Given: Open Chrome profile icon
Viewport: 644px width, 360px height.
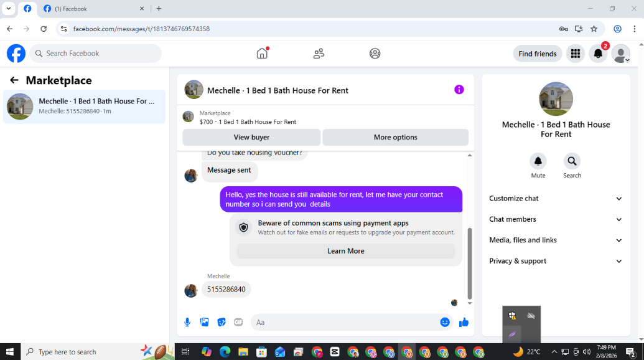Looking at the screenshot, I should point(617,29).
